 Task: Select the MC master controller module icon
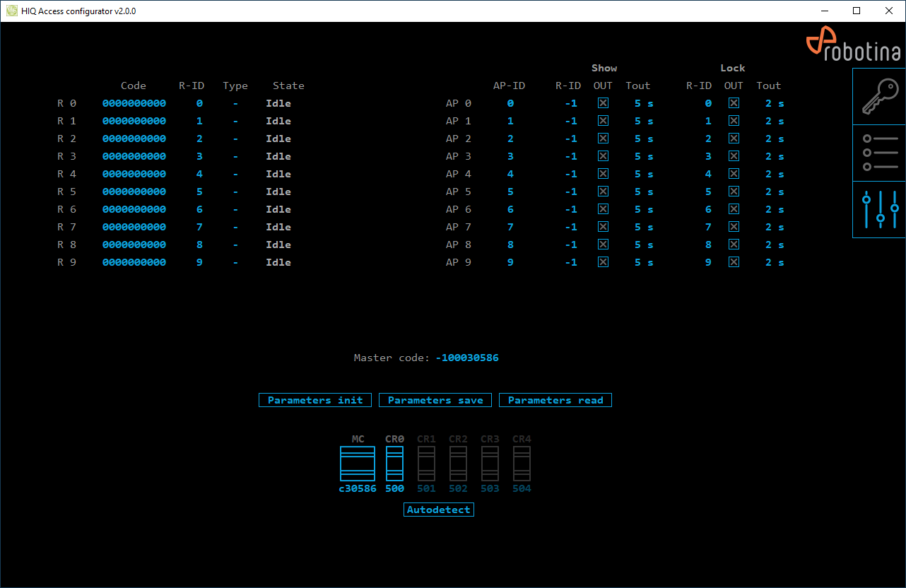358,463
